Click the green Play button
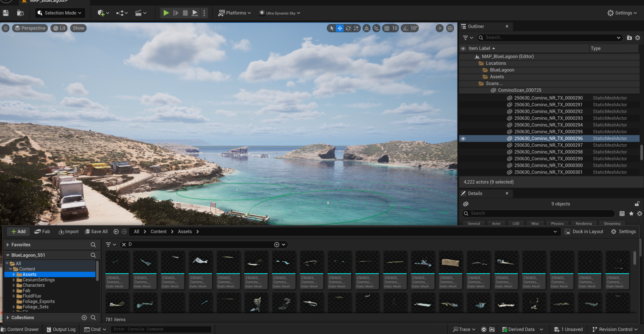Image resolution: width=644 pixels, height=334 pixels. coord(166,13)
